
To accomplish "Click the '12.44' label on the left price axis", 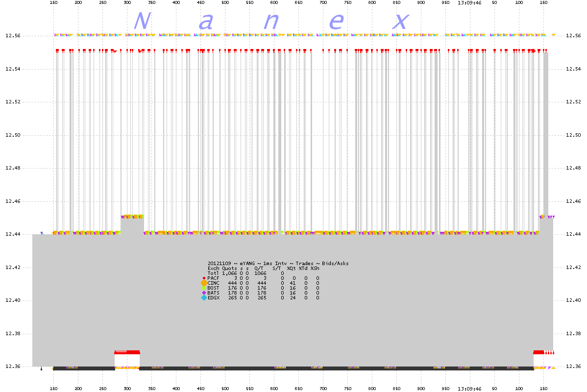I will point(13,234).
